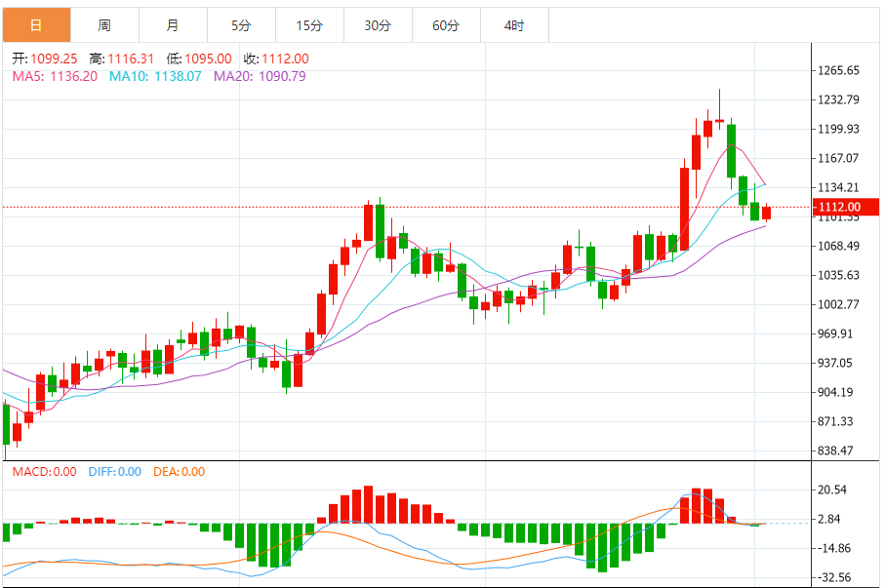Click the 开:1099.25 open price value
885x588 pixels.
(x=45, y=59)
